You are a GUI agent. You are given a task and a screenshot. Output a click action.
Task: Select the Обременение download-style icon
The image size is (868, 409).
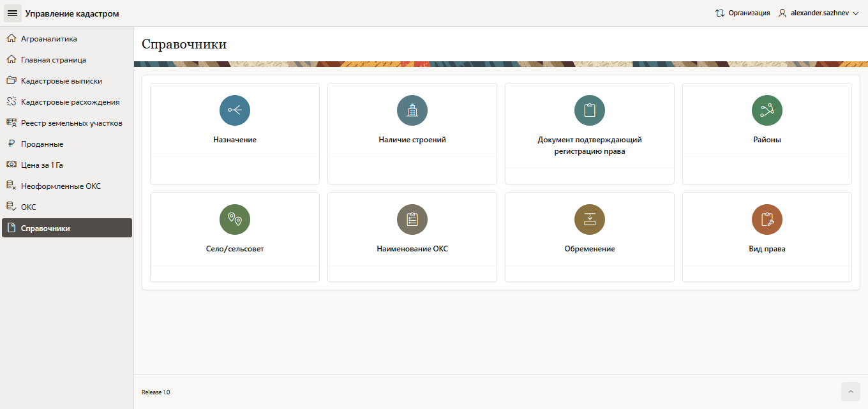(589, 219)
